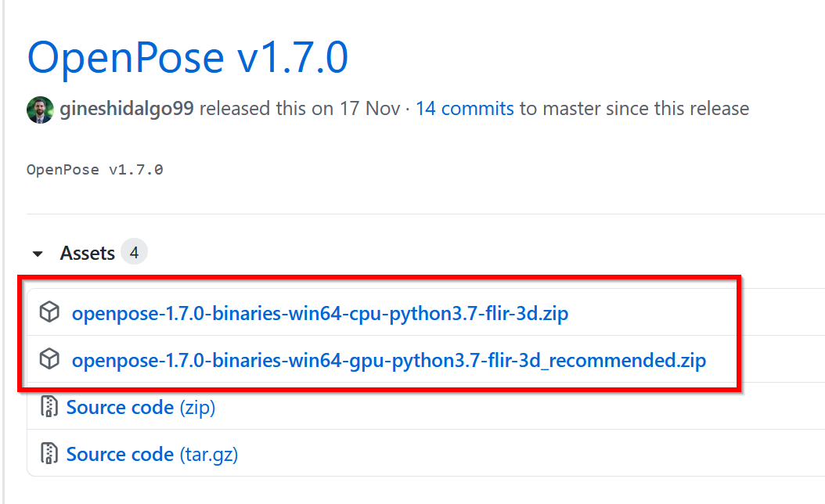Click gineshidalgo99's avatar image
The height and width of the screenshot is (504, 825).
pos(40,110)
